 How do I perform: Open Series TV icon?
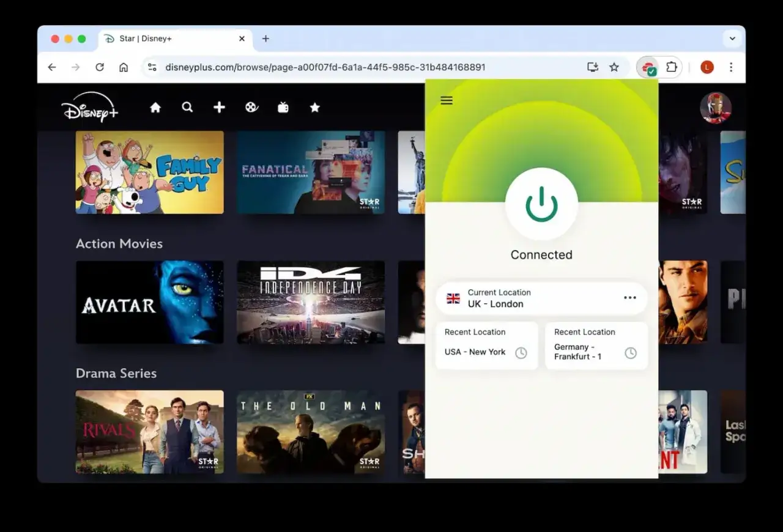tap(283, 108)
